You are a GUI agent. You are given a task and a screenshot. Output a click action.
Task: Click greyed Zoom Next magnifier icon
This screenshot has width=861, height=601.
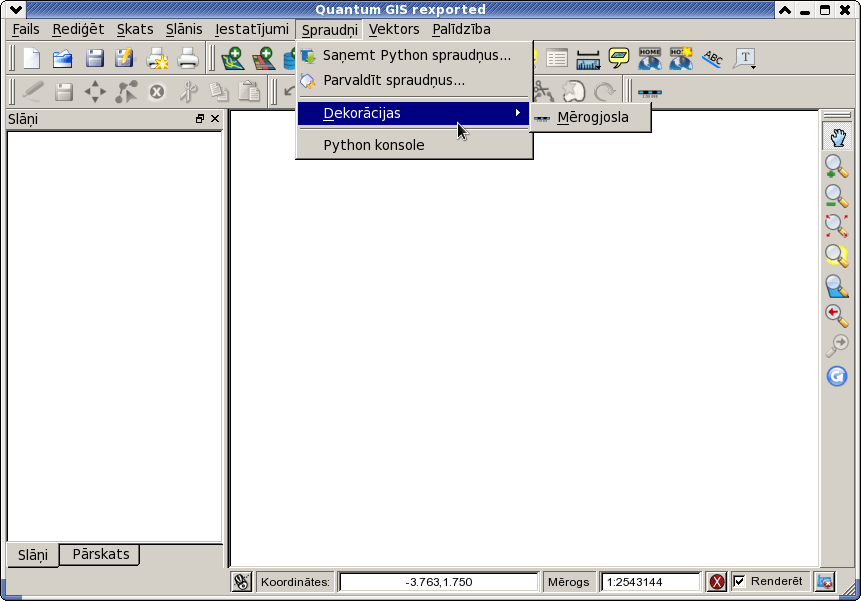point(837,346)
